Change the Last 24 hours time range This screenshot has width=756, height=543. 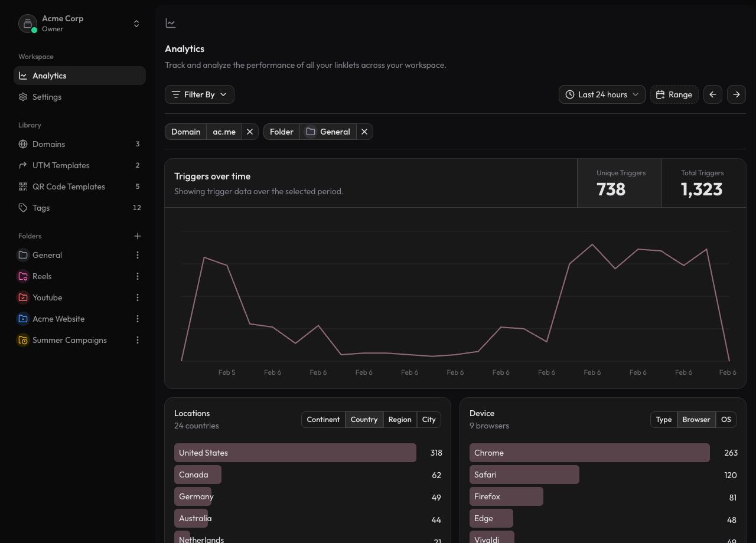coord(601,94)
